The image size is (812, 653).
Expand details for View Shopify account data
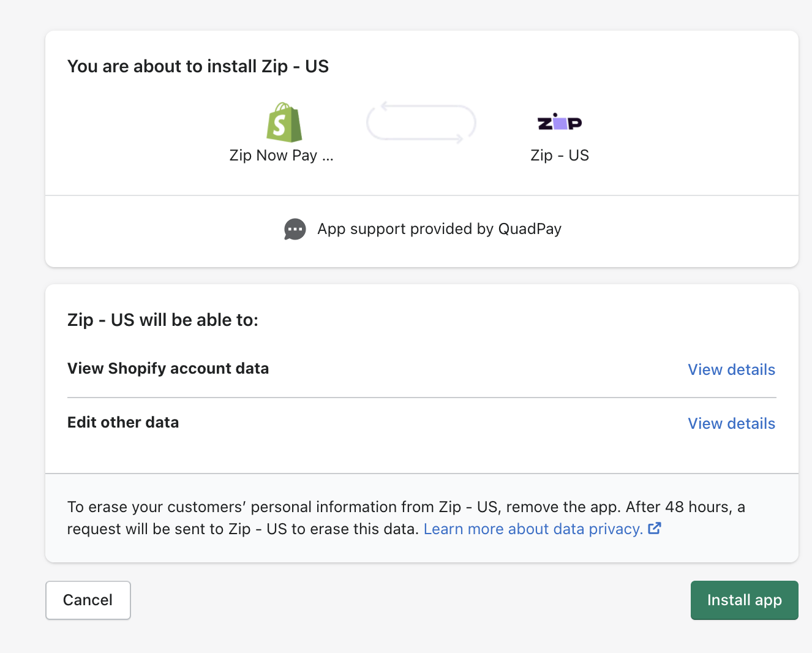tap(731, 369)
